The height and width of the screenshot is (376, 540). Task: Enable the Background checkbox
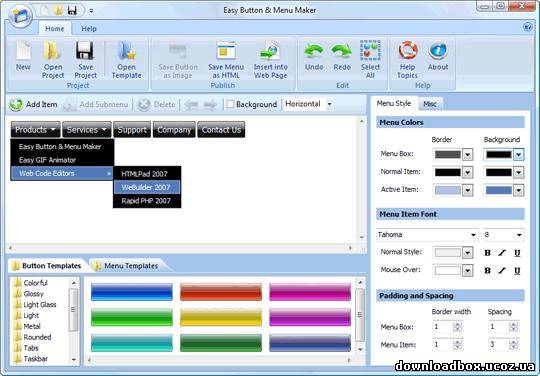(230, 104)
